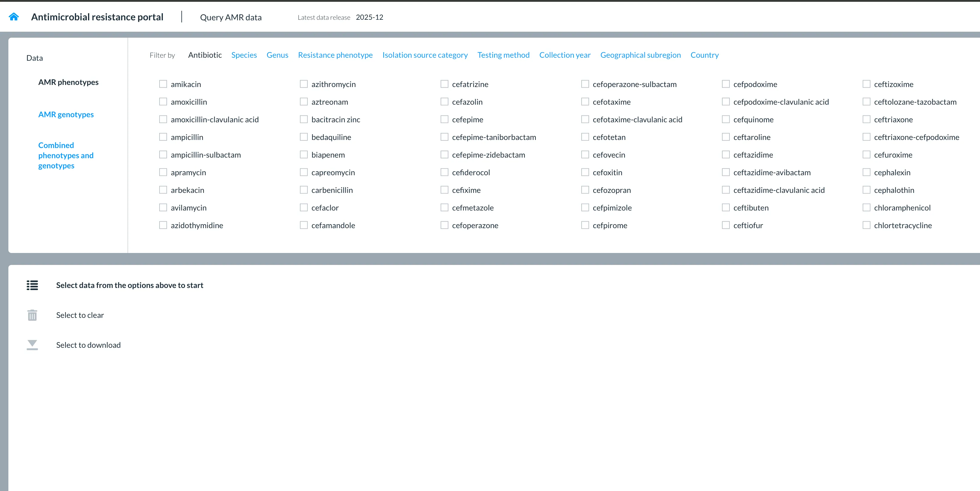Click the list icon beside Select data
This screenshot has width=980, height=491.
(x=32, y=285)
